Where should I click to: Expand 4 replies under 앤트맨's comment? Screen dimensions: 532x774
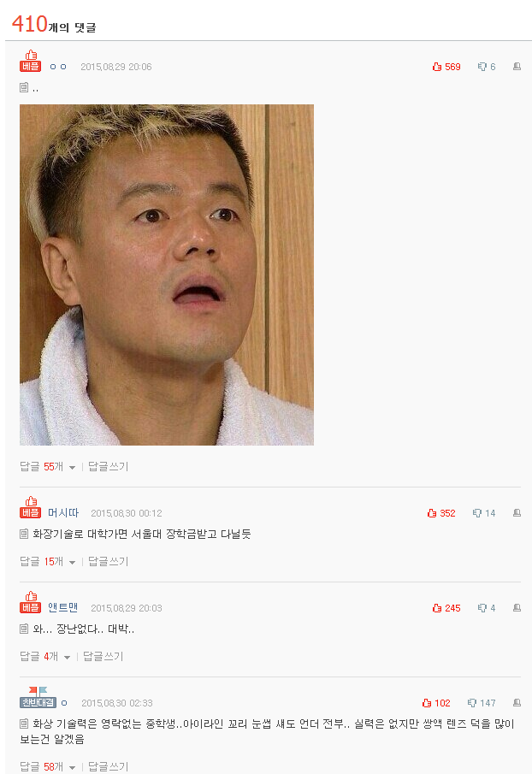click(x=45, y=656)
